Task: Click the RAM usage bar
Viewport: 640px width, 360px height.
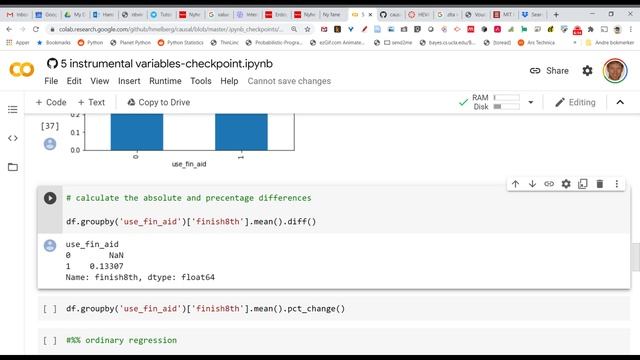Action: [x=507, y=98]
